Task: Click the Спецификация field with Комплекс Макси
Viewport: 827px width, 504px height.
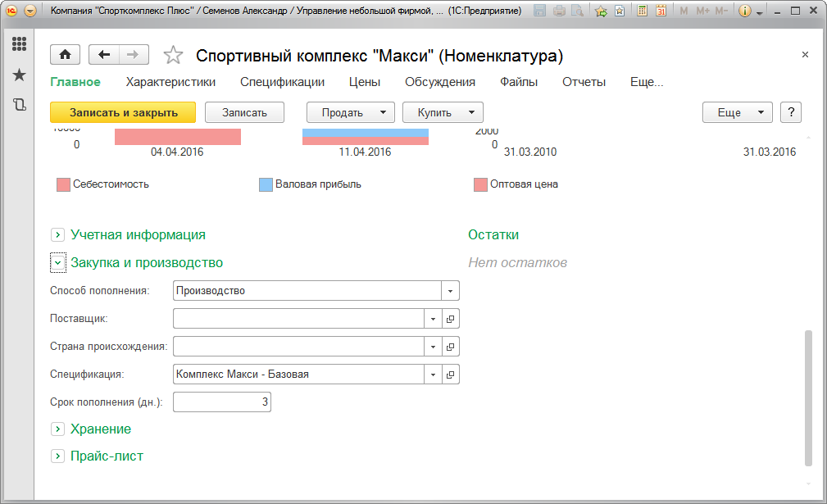Action: (298, 375)
